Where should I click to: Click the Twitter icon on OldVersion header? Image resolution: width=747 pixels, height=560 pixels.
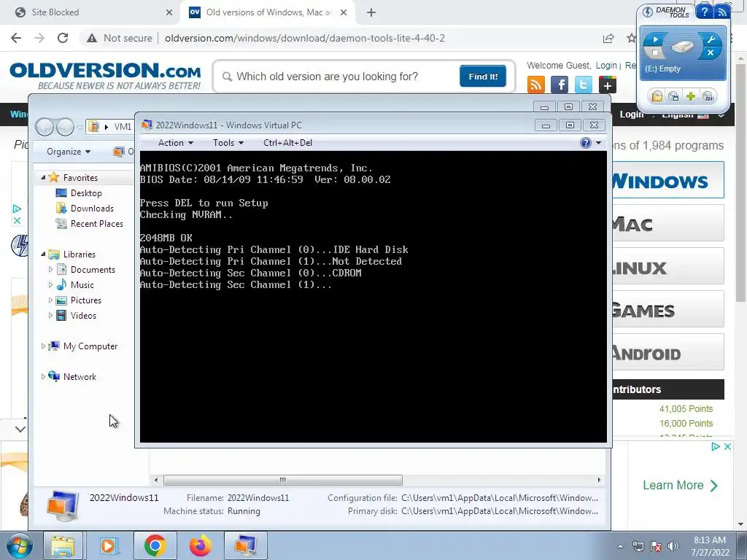[x=583, y=85]
